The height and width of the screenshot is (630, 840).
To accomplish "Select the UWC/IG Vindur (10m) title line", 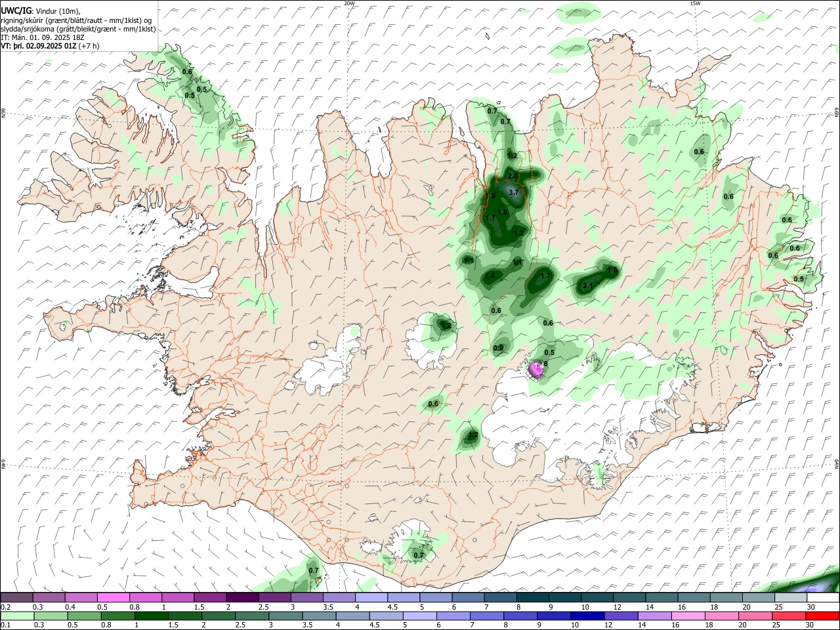I will (41, 11).
